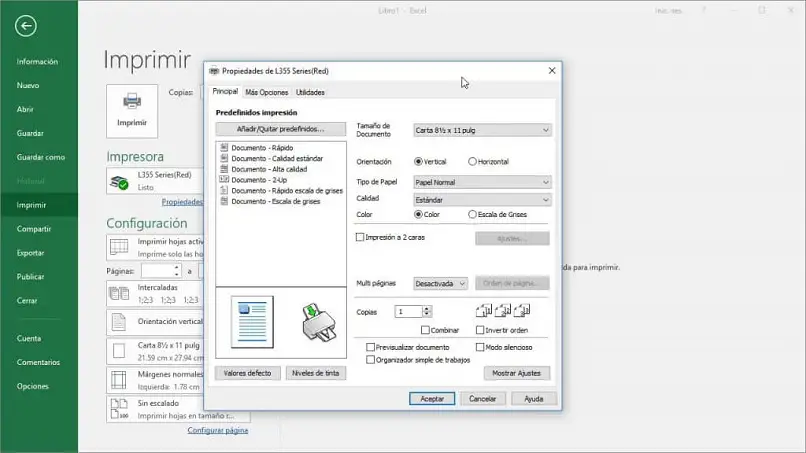Select the Color radio button

pyautogui.click(x=418, y=214)
